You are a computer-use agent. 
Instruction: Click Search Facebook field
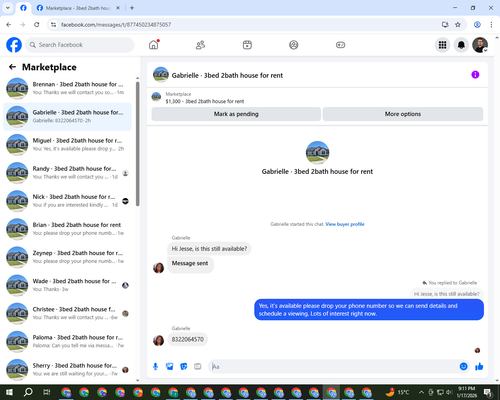click(80, 45)
